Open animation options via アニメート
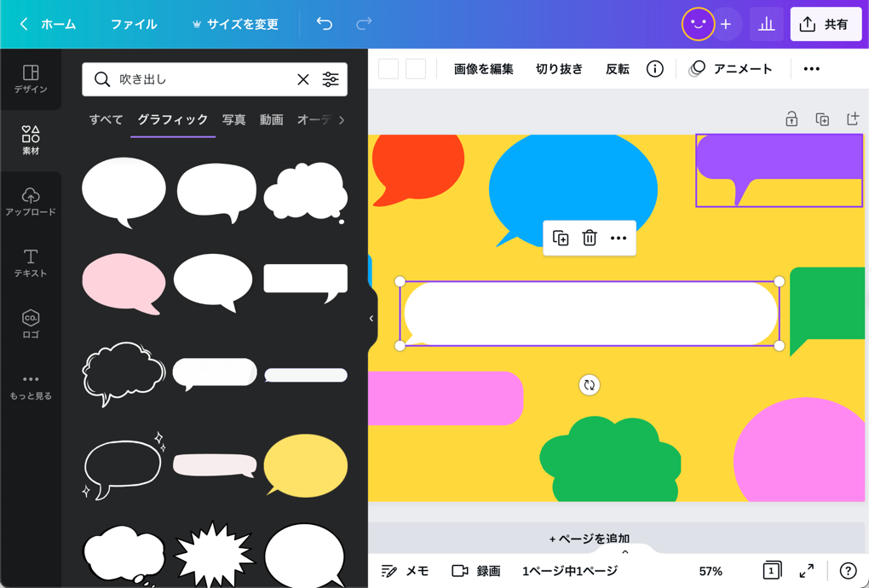Screen dimensions: 869x588 click(740, 69)
